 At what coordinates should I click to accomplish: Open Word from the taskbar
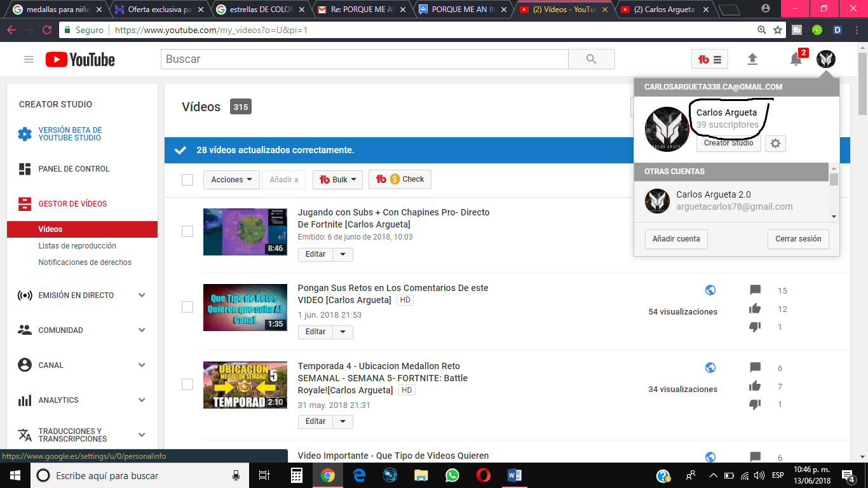click(x=514, y=475)
